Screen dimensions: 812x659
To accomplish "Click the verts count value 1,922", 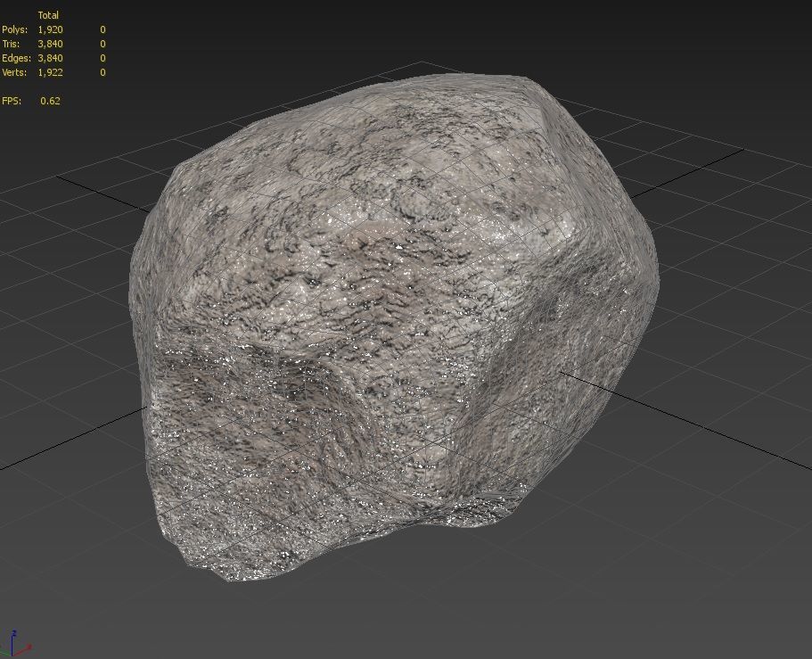I will click(50, 72).
